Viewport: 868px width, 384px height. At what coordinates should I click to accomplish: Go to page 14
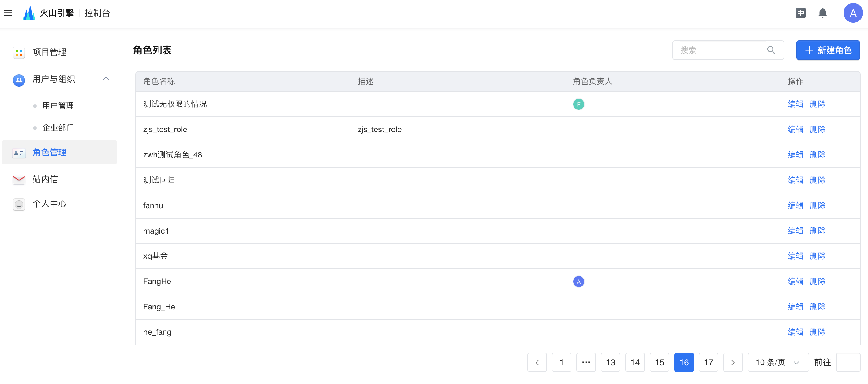(x=635, y=362)
